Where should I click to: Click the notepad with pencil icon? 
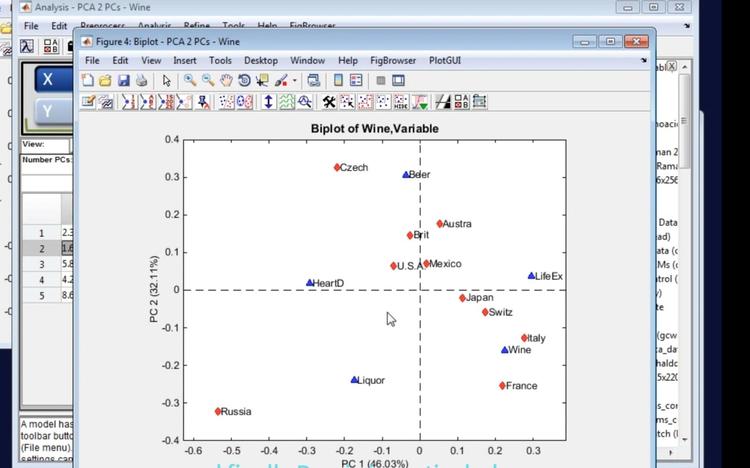click(88, 102)
